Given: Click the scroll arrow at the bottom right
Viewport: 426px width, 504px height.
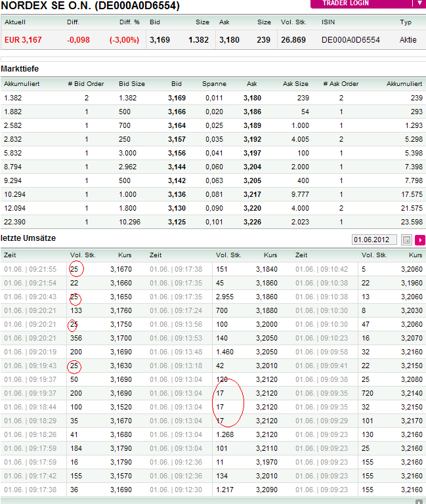Looking at the screenshot, I should (x=419, y=501).
